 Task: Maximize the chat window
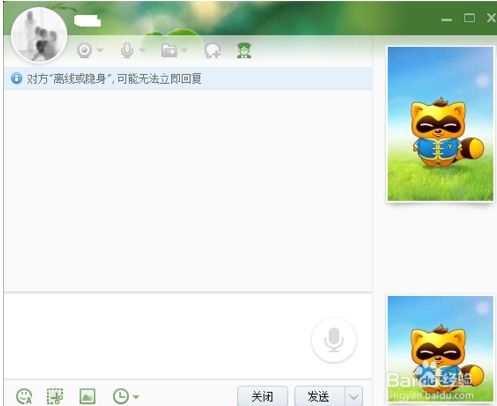tap(469, 18)
